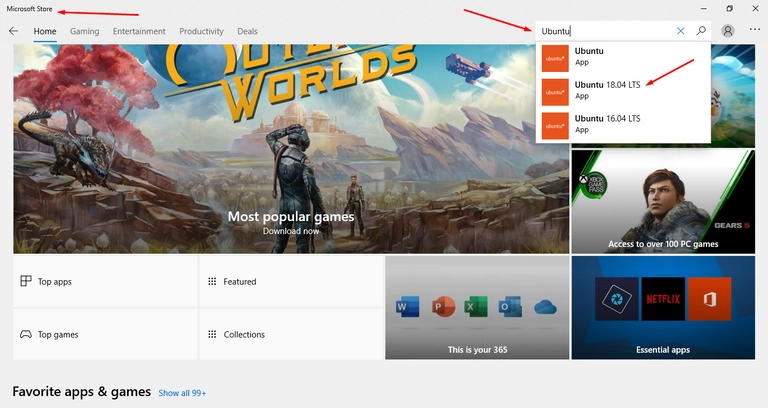Viewport: 768px width, 408px height.
Task: Click the Collections dots icon
Action: 212,334
